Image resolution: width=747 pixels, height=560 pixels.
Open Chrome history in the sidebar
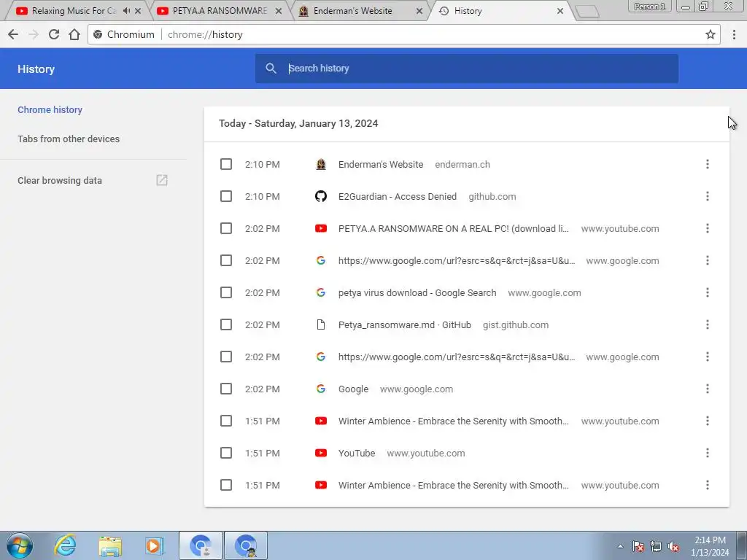click(50, 109)
